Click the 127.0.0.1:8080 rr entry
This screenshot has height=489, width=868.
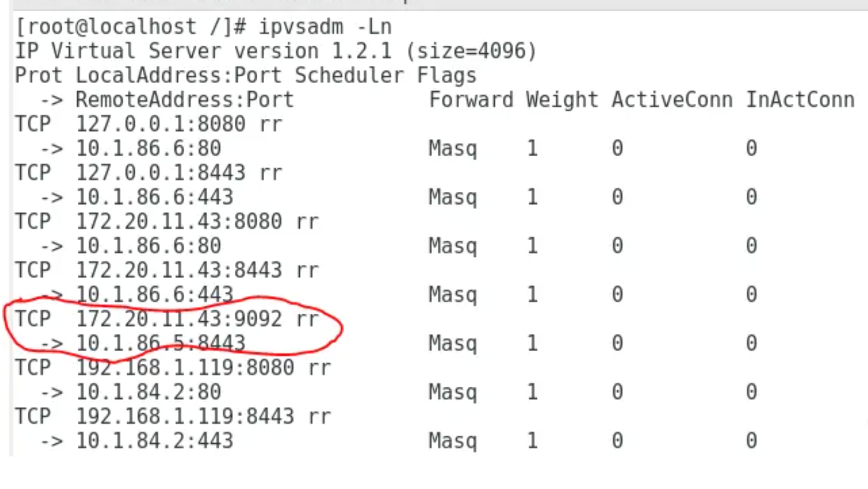point(179,124)
